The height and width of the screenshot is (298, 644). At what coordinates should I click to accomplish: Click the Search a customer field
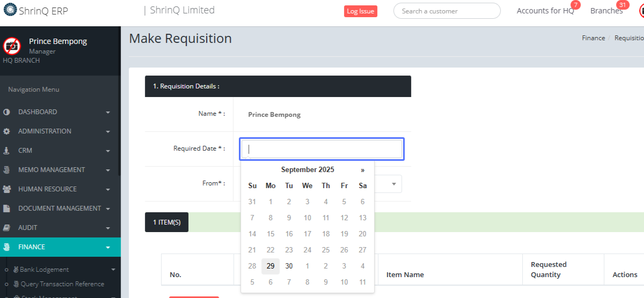click(447, 11)
